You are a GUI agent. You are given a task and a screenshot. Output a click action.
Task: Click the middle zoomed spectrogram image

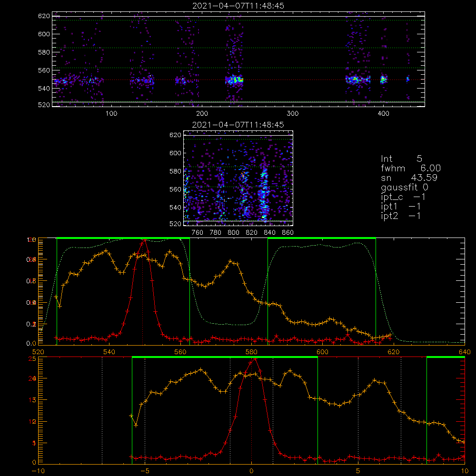(238, 178)
